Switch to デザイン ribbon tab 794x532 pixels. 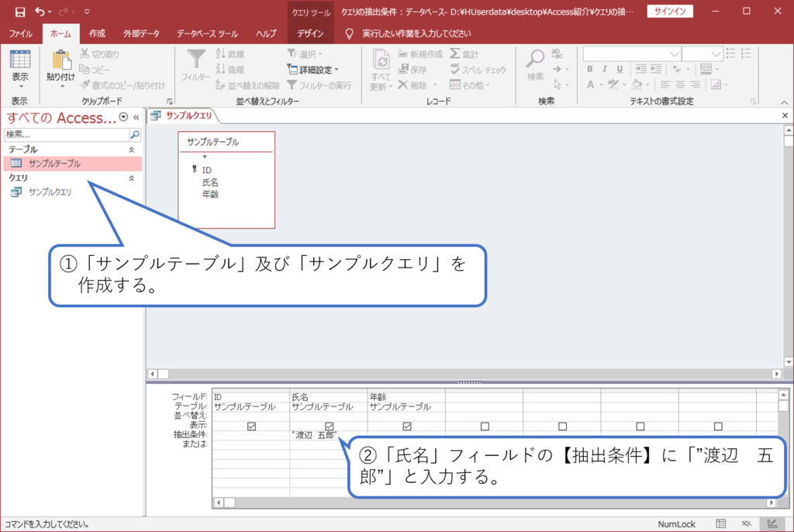(x=310, y=33)
